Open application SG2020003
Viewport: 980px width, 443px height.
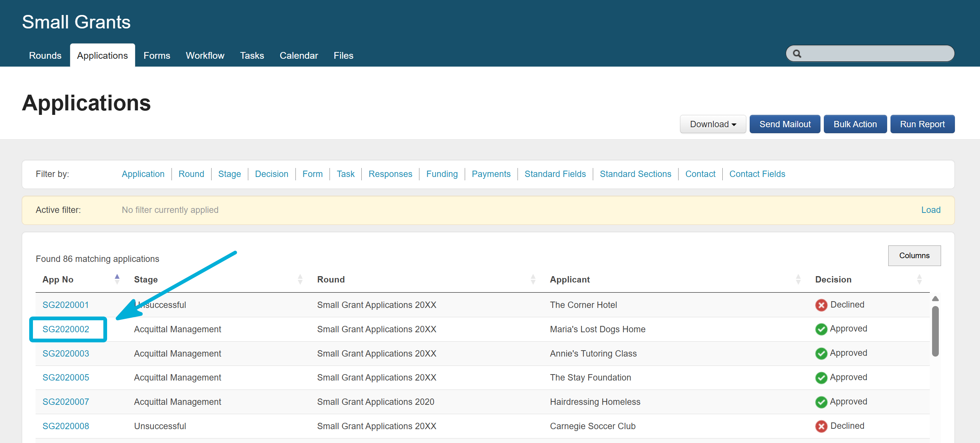point(66,354)
